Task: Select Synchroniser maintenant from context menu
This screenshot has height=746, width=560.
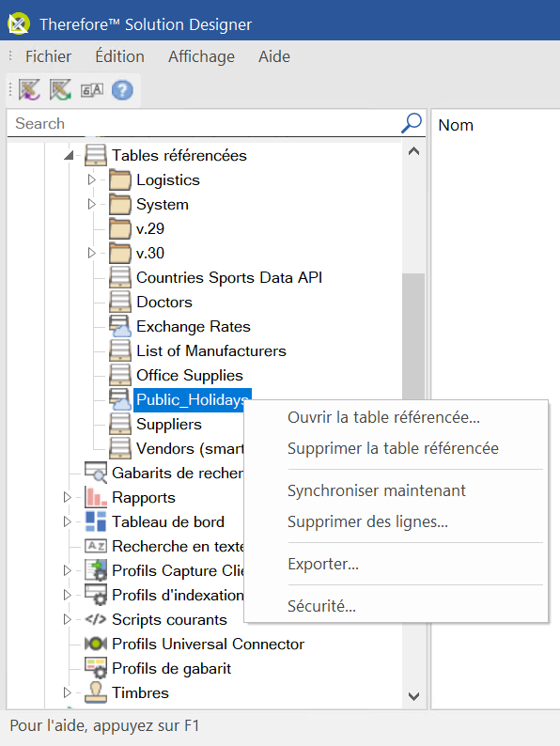Action: click(396, 490)
